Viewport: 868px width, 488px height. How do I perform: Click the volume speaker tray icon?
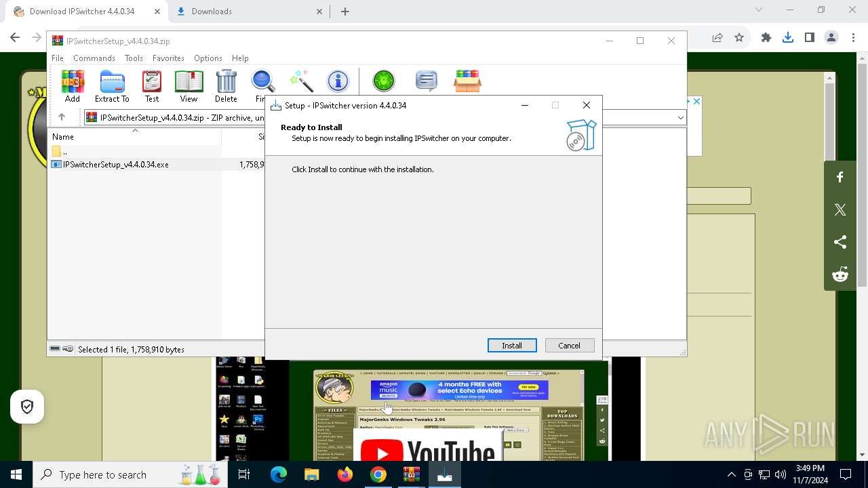point(781,474)
